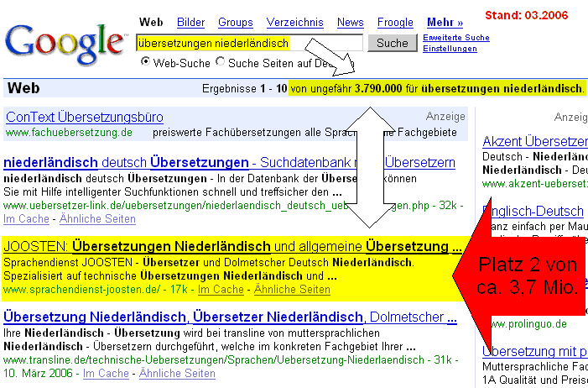Open the Verzeichnis search tab

[294, 23]
